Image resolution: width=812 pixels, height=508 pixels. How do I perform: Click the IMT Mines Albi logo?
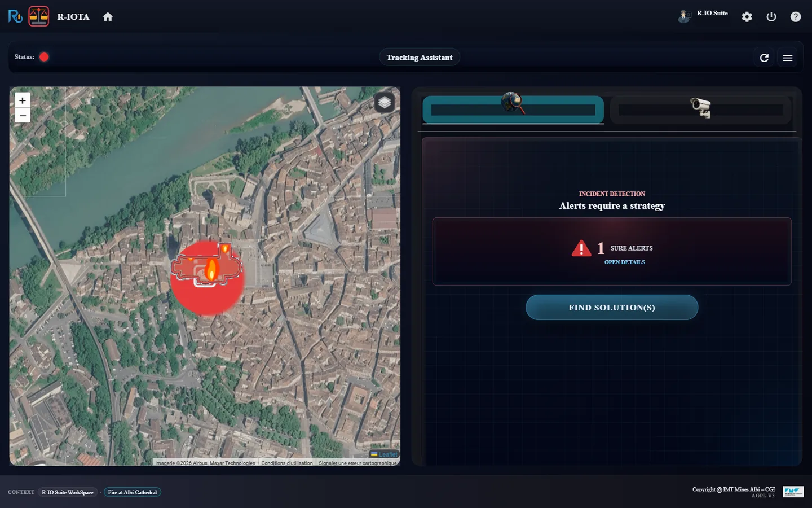[x=793, y=492]
